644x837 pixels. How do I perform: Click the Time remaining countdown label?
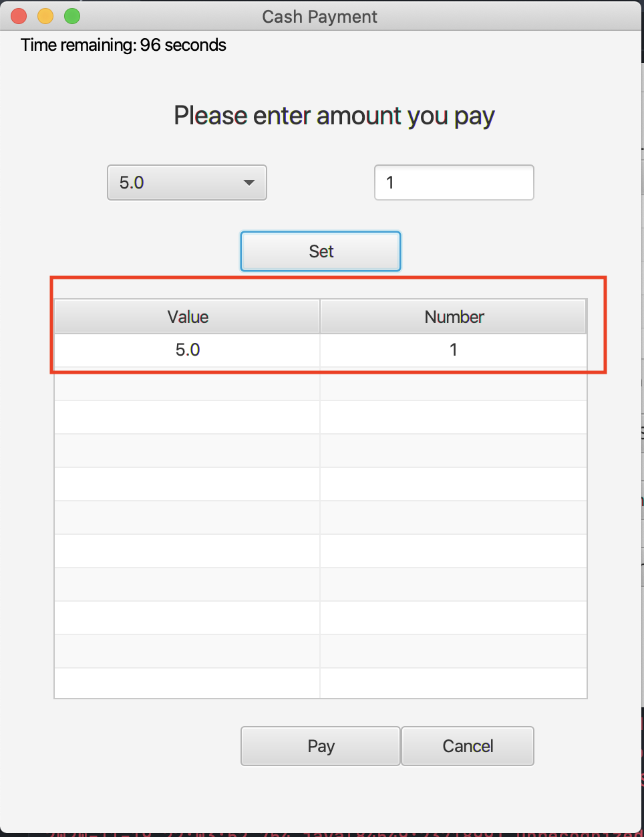124,45
